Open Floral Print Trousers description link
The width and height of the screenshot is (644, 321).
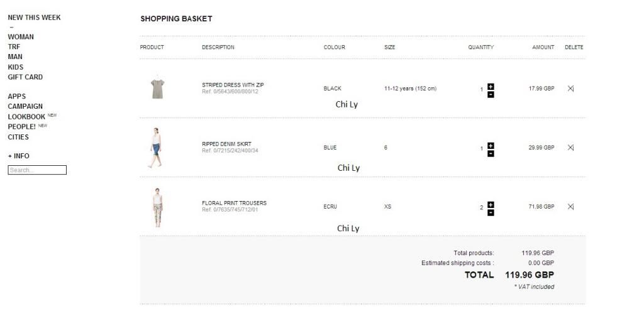pyautogui.click(x=234, y=203)
